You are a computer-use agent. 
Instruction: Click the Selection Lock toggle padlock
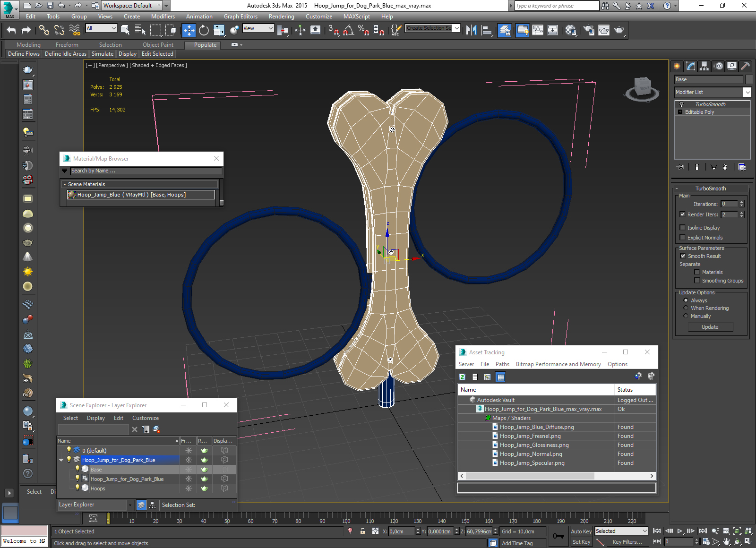point(362,531)
